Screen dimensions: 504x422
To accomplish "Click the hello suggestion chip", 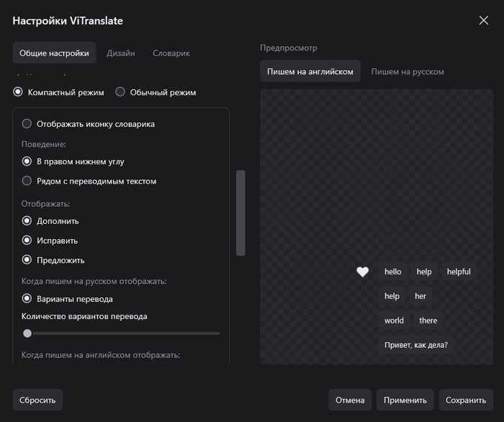I will click(x=393, y=271).
